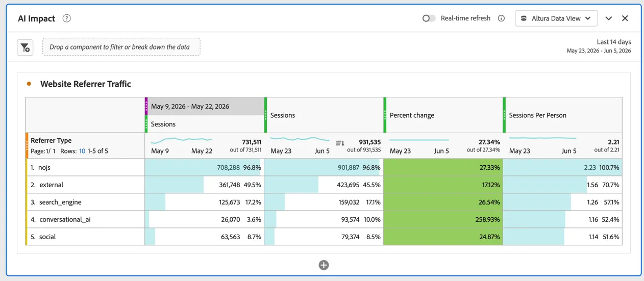
Task: Click the 1.16 sessions per person cell
Action: 563,219
